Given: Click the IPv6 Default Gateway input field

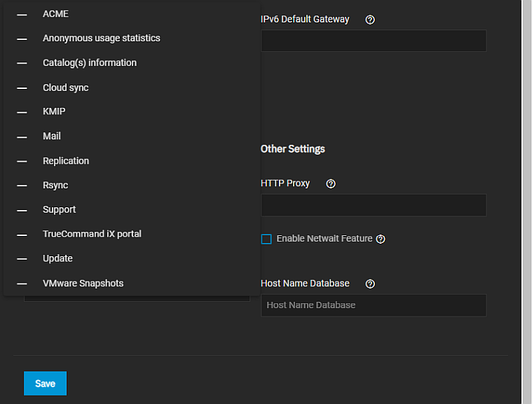Looking at the screenshot, I should (x=373, y=41).
